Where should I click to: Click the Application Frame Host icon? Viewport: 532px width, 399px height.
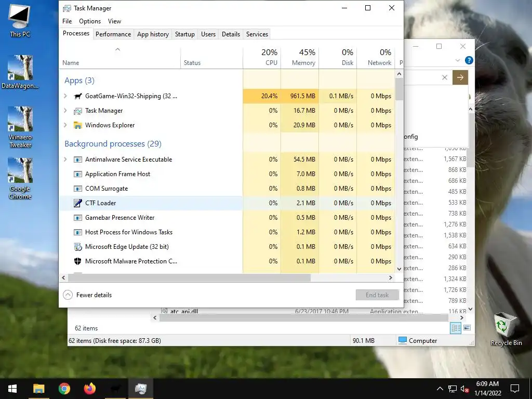pyautogui.click(x=78, y=174)
